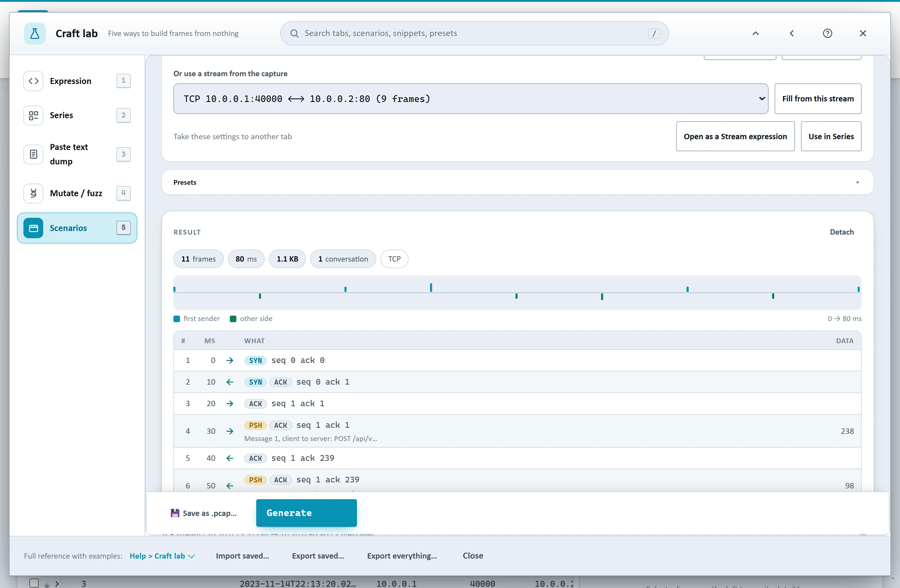Click Save as .pcap... button
900x588 pixels.
204,513
